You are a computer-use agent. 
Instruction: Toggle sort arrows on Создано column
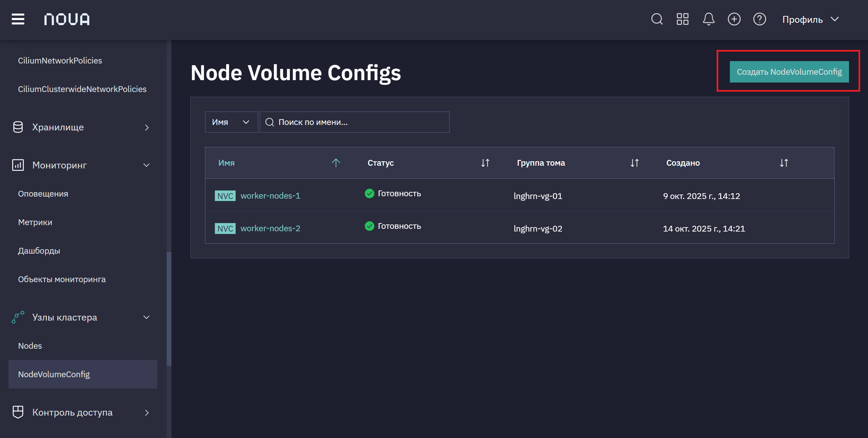pyautogui.click(x=784, y=163)
